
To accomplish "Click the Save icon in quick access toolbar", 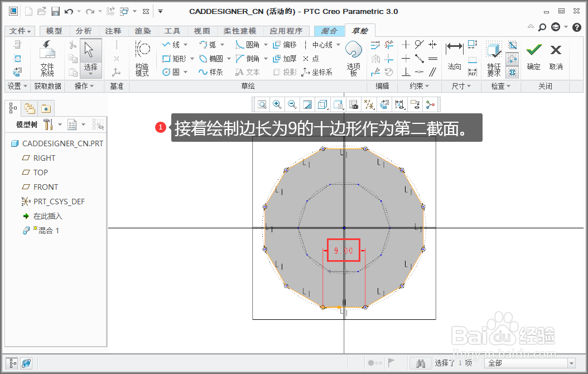I will (55, 11).
